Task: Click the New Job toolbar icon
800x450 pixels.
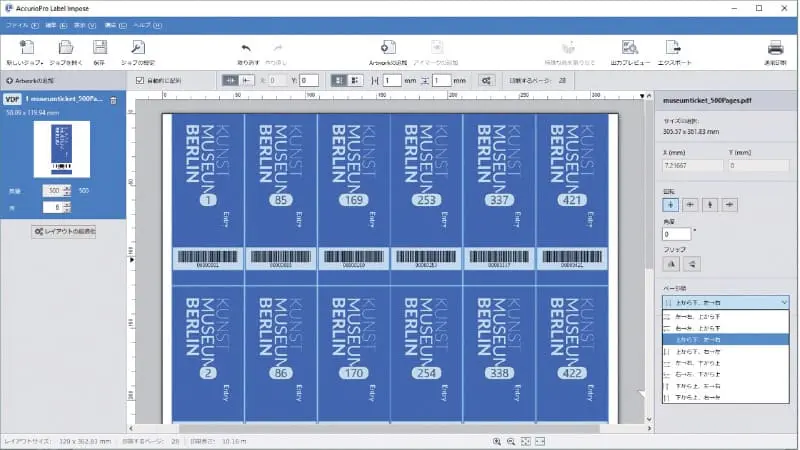Action: click(26, 48)
